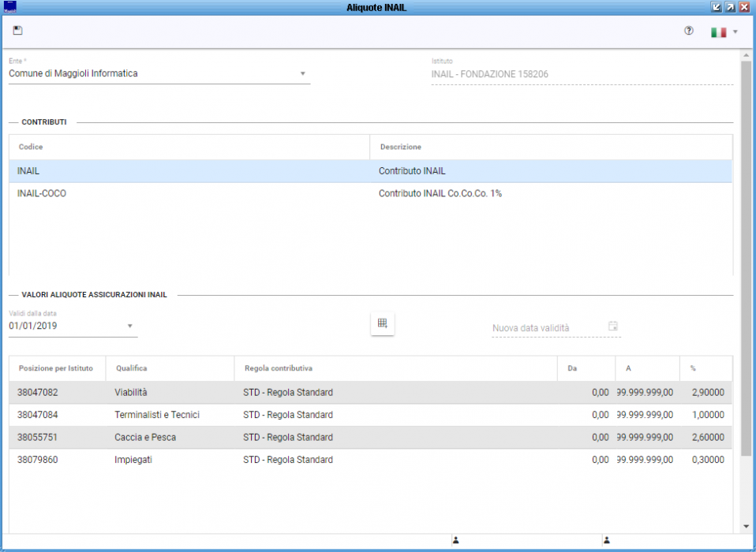Click the Italian flag language icon

[718, 32]
